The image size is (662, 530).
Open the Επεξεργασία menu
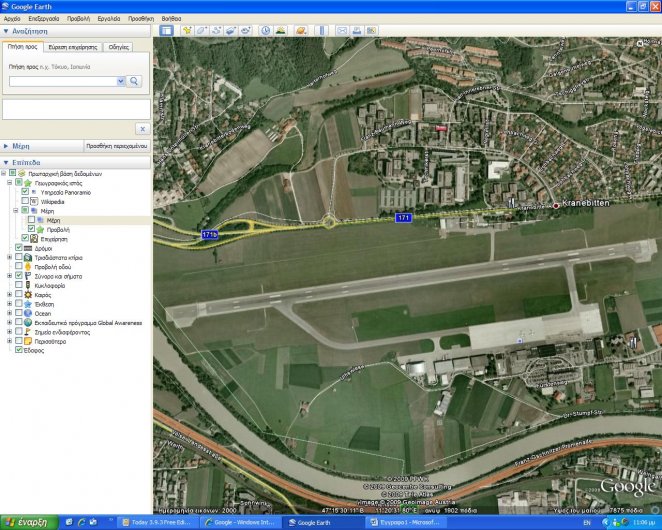43,19
